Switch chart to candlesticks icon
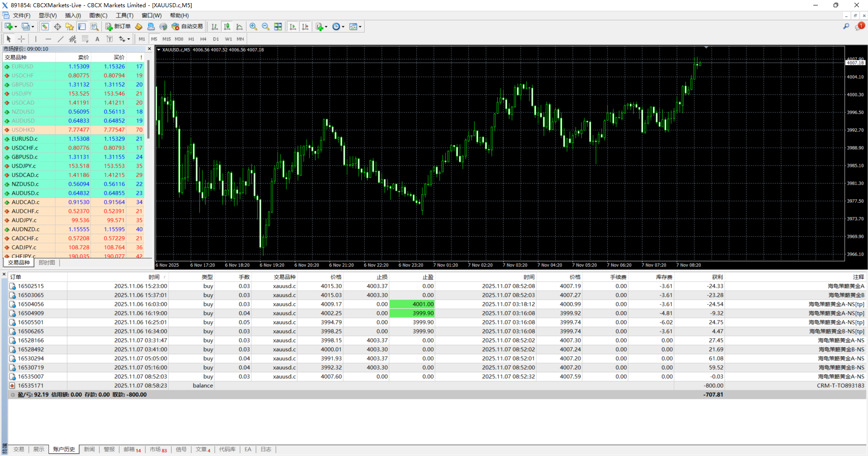868x456 pixels. pos(227,27)
